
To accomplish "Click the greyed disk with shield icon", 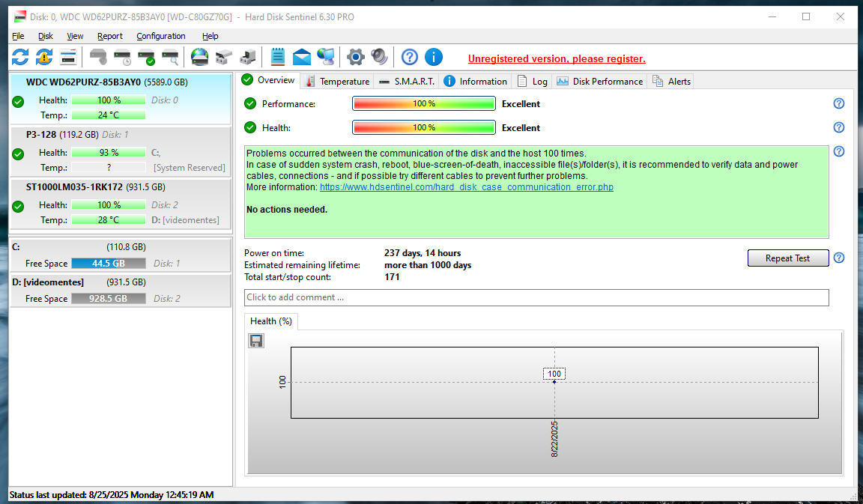I will coord(98,57).
